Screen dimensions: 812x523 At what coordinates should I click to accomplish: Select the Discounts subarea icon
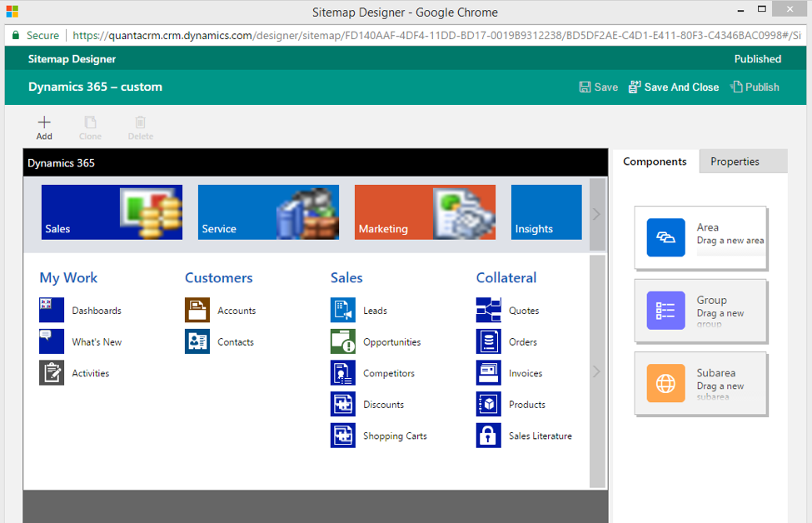tap(343, 405)
